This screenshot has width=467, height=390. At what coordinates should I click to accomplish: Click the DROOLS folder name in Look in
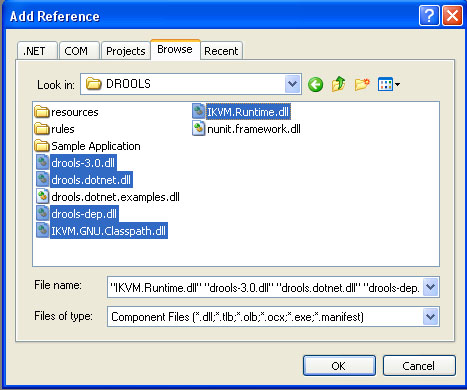point(128,84)
